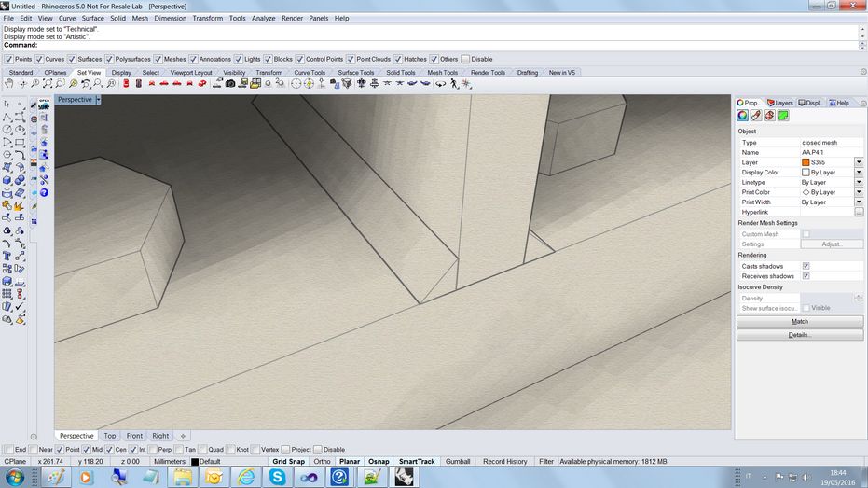
Task: Select the Text object T tool
Action: tap(7, 256)
